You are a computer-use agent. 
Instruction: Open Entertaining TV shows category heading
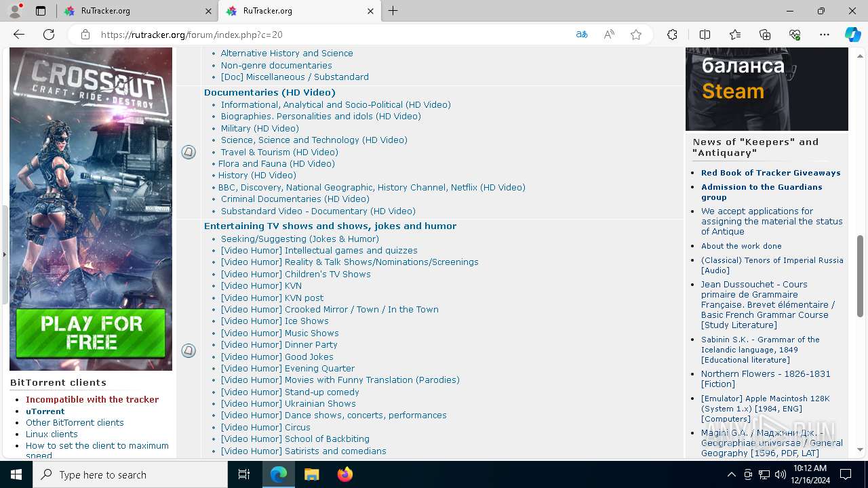coord(330,226)
